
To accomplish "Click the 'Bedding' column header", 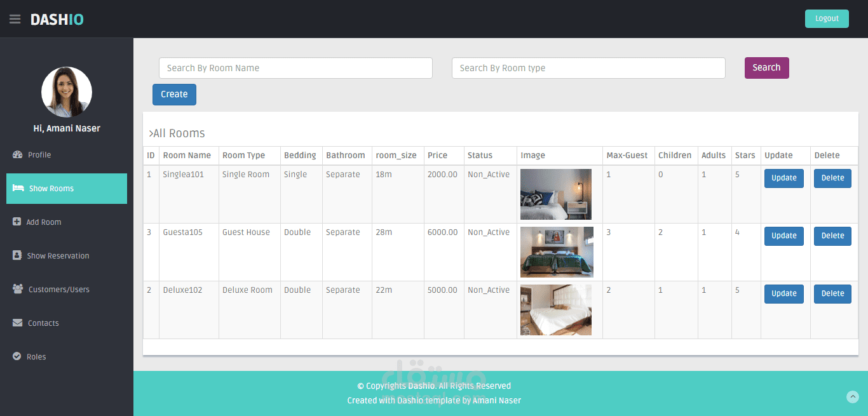I will click(x=300, y=155).
